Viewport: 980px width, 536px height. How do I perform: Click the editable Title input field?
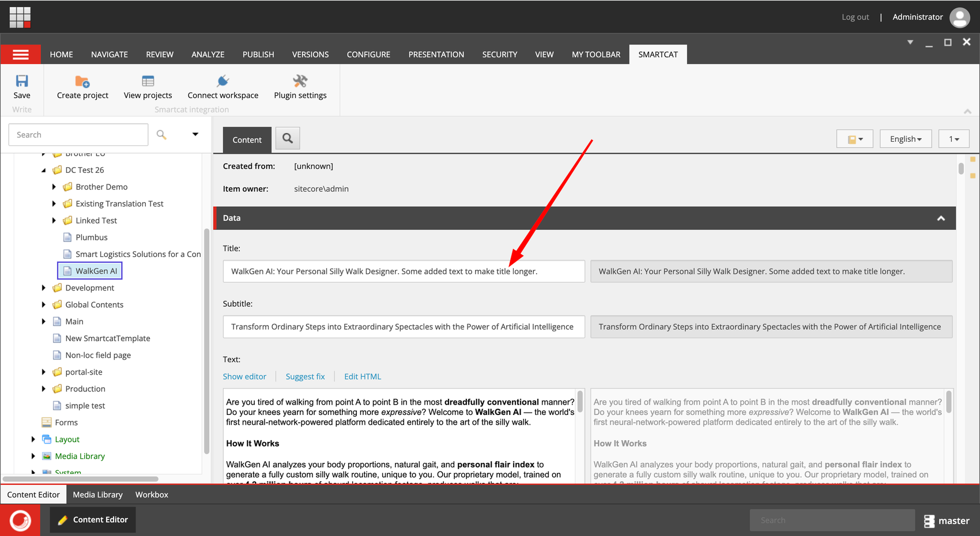pyautogui.click(x=404, y=271)
